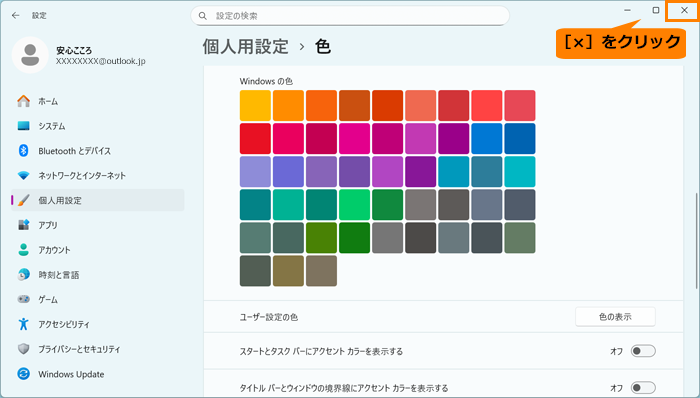Click the back arrow icon
This screenshot has height=398, width=700.
click(16, 15)
